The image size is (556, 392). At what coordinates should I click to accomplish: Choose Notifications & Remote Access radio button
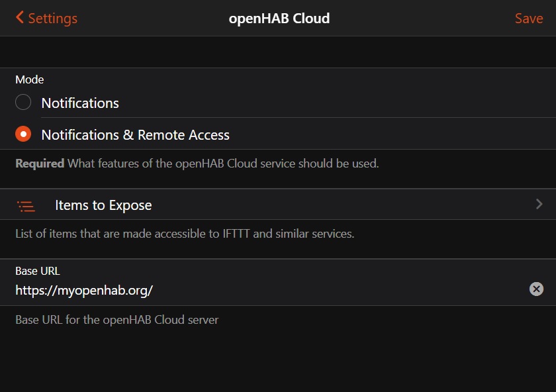(23, 134)
